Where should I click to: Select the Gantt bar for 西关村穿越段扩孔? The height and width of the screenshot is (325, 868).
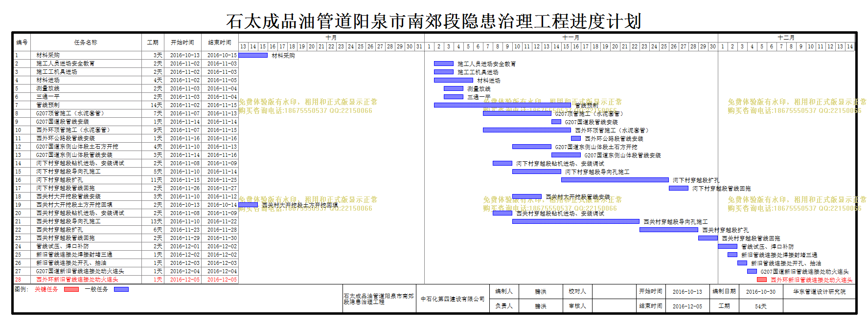click(x=669, y=230)
